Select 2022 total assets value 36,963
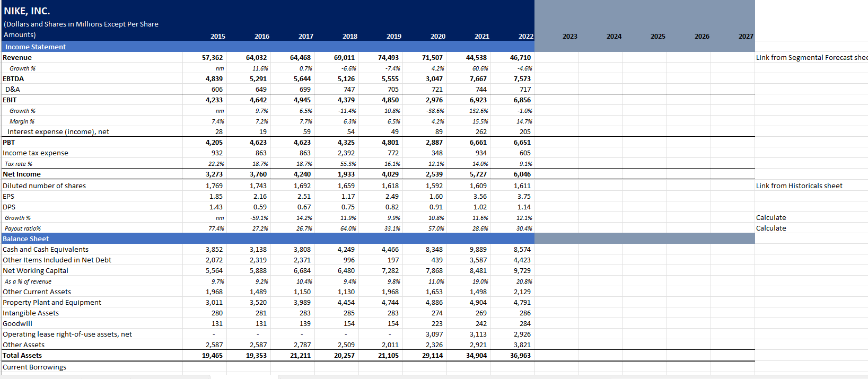The height and width of the screenshot is (379, 868). 521,355
